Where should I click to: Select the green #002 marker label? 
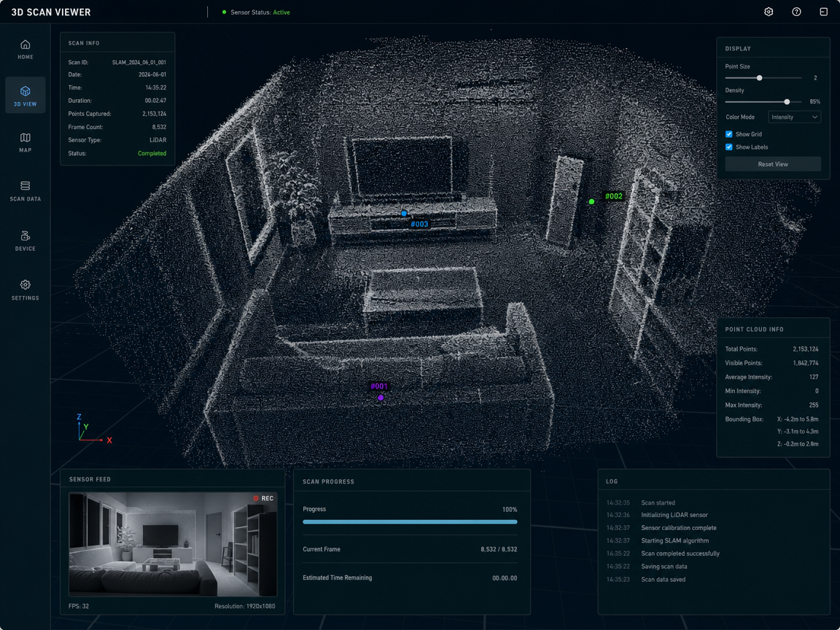click(613, 196)
